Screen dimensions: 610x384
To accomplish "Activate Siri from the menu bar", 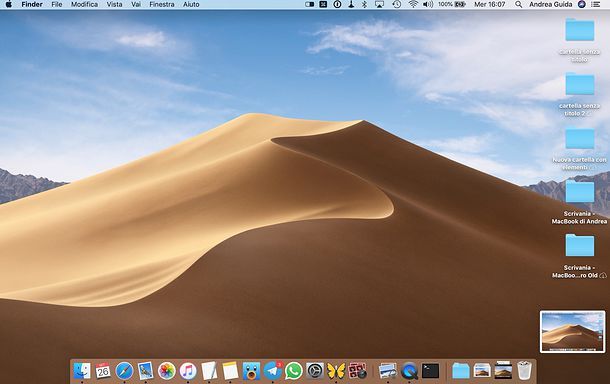I will pos(582,4).
